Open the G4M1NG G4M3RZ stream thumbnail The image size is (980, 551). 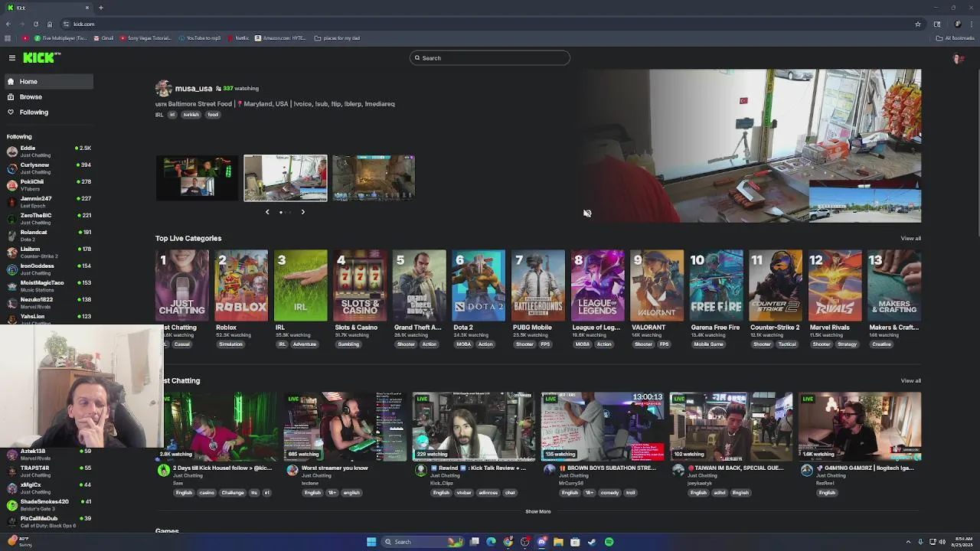click(860, 427)
